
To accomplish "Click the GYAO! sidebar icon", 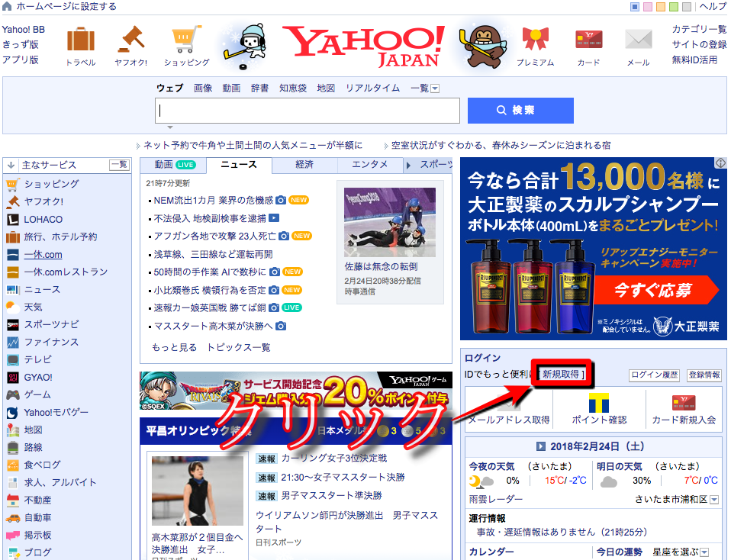I will (x=12, y=377).
